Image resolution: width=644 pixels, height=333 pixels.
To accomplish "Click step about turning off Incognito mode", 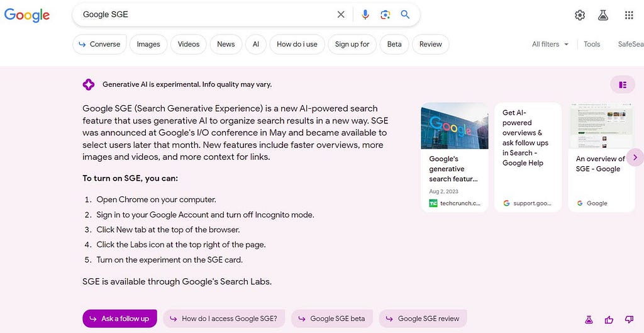I will [x=206, y=215].
